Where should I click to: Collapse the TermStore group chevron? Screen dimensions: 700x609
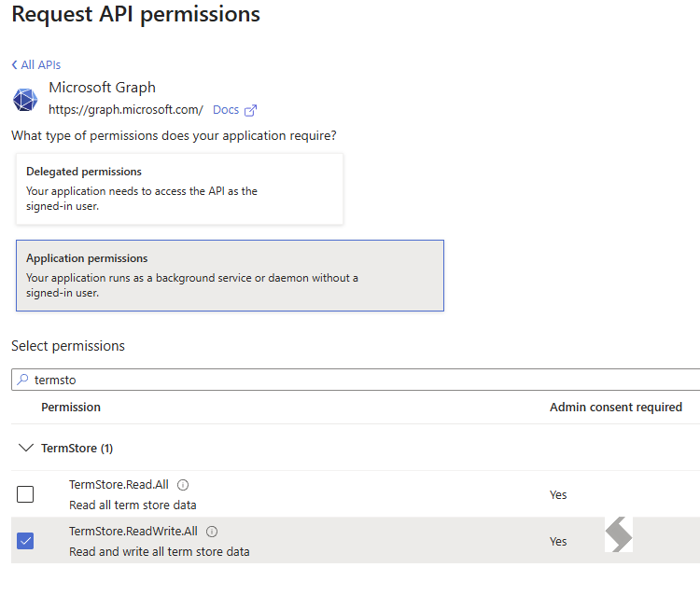[26, 448]
